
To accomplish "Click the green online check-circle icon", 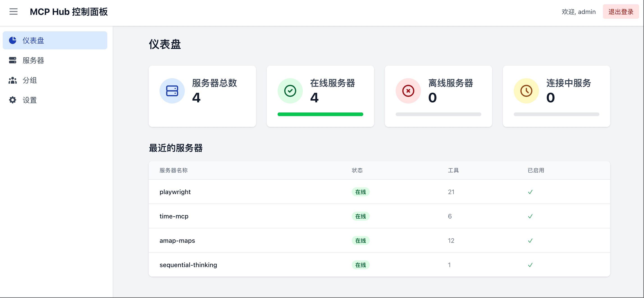I will click(290, 91).
